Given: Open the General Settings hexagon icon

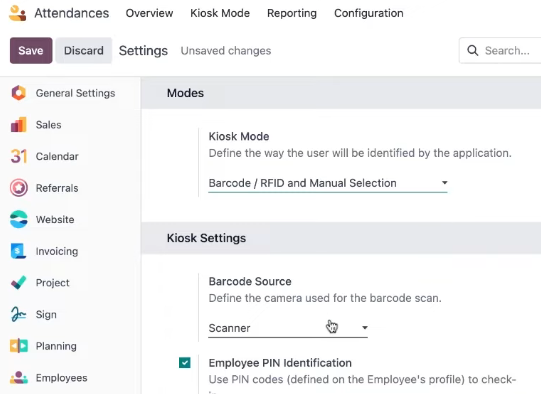Looking at the screenshot, I should (x=19, y=93).
